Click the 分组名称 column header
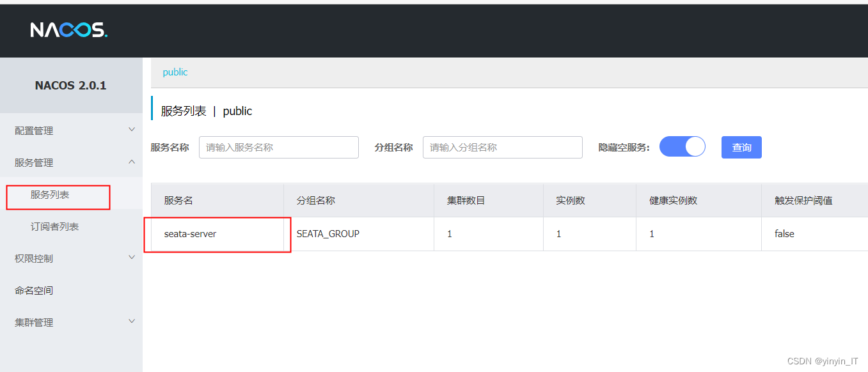Viewport: 868px width, 372px height. tap(359, 200)
